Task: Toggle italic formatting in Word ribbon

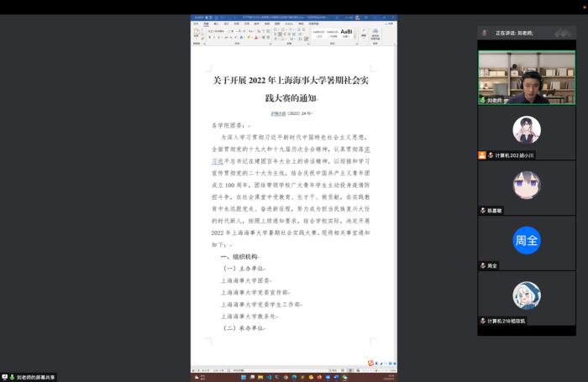Action: coord(214,38)
